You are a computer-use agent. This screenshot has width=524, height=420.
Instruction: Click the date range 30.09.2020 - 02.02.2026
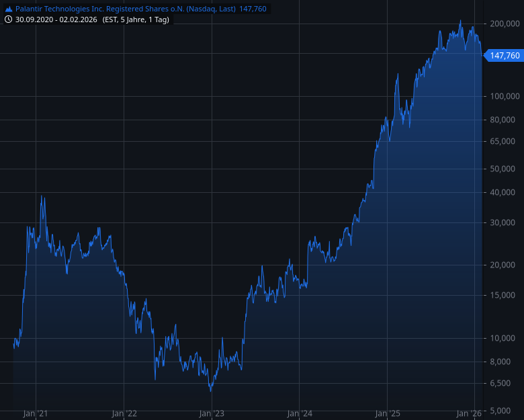coord(57,19)
